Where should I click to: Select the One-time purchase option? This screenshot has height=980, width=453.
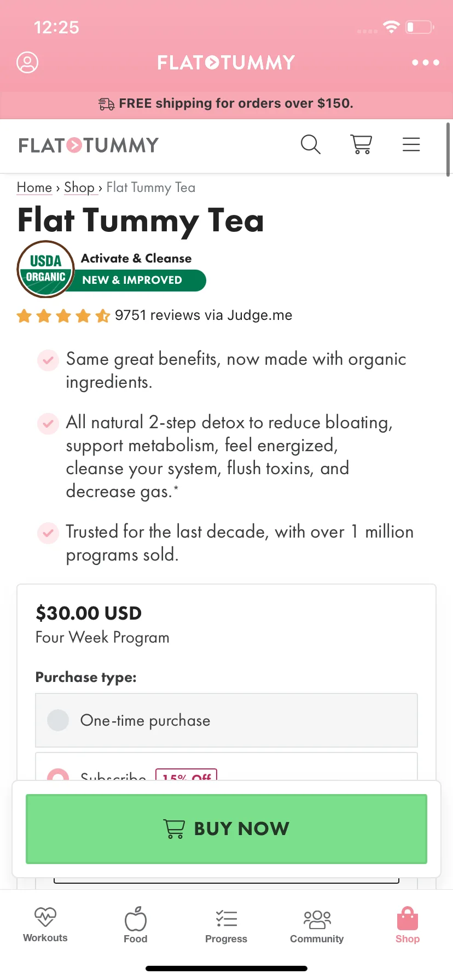(226, 720)
